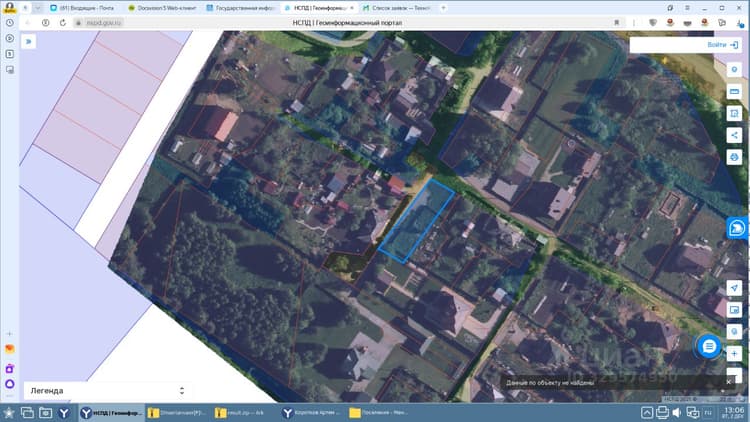Switch to the Государственная информ... tab
The height and width of the screenshot is (422, 750).
click(x=242, y=8)
